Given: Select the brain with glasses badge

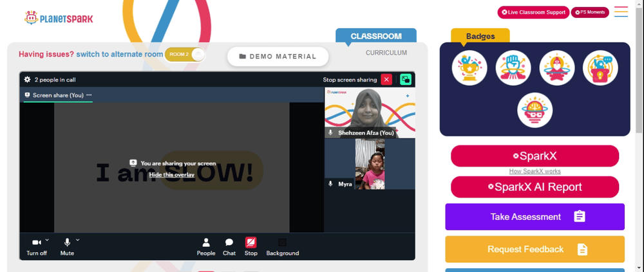Looking at the screenshot, I should [x=535, y=110].
